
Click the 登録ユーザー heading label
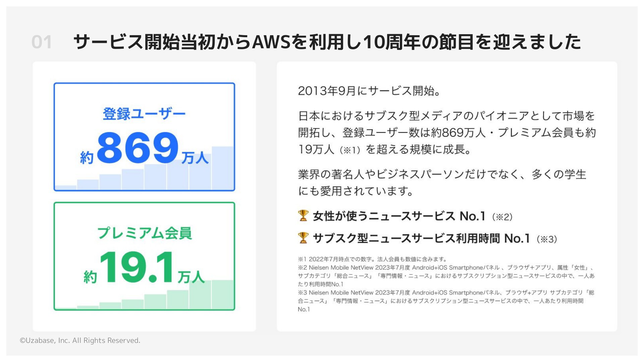(x=144, y=114)
